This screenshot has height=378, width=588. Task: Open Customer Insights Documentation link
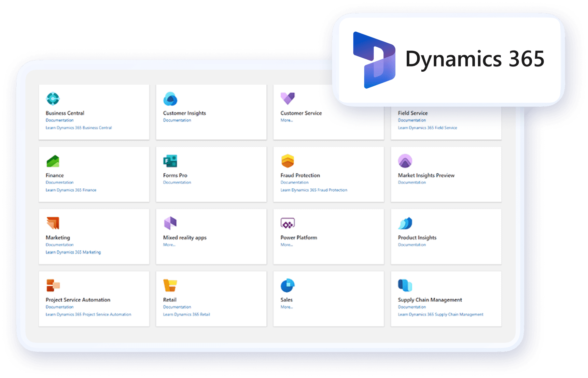(177, 120)
